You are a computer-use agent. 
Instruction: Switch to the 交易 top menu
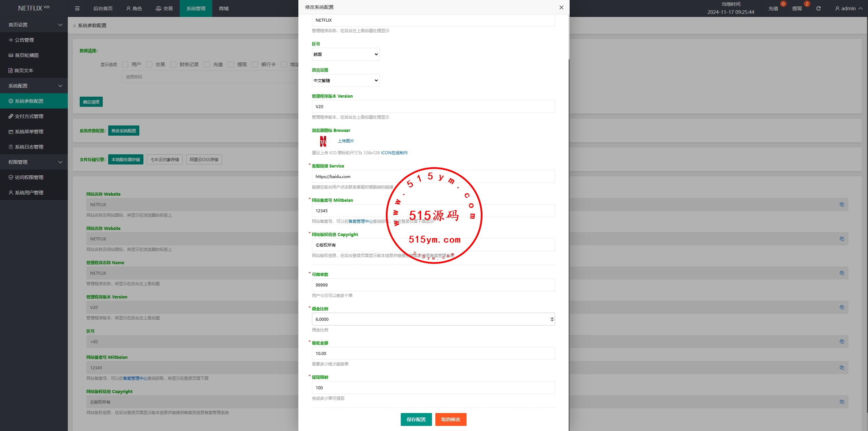tap(164, 8)
